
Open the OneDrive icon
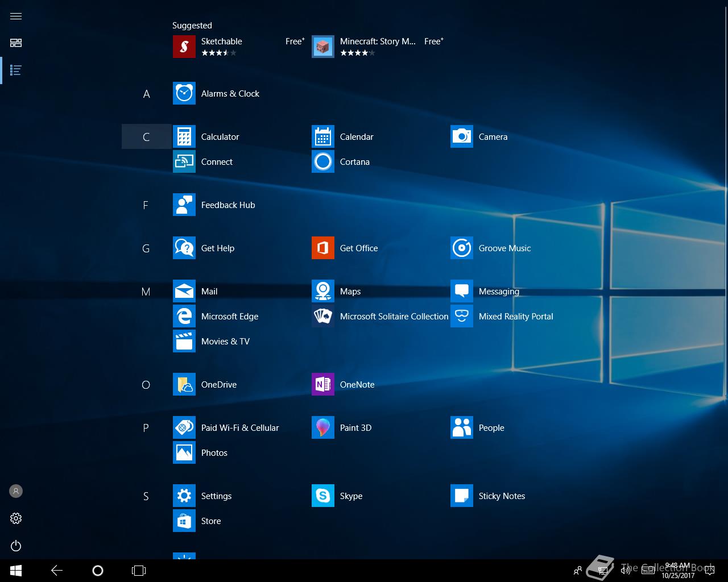(x=184, y=384)
